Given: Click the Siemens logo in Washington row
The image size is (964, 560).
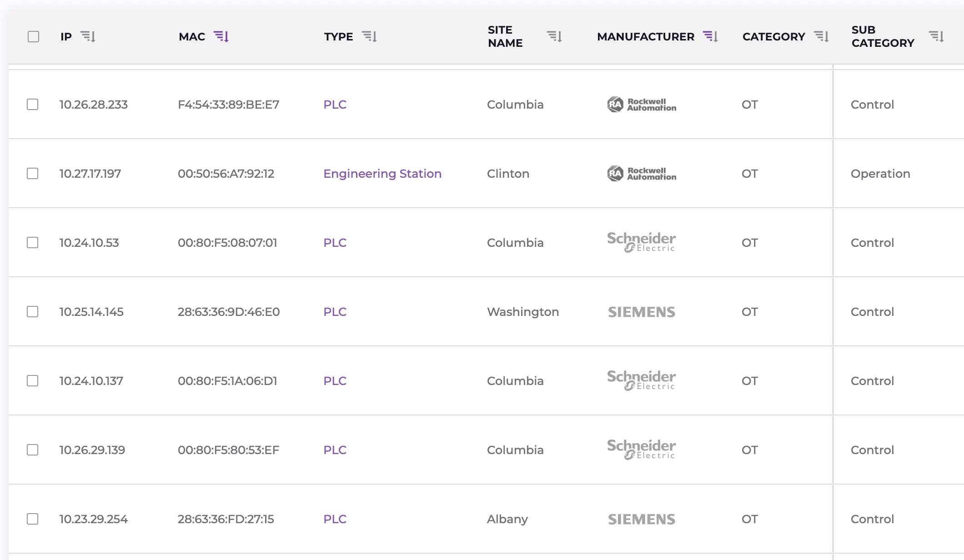Looking at the screenshot, I should (x=642, y=312).
